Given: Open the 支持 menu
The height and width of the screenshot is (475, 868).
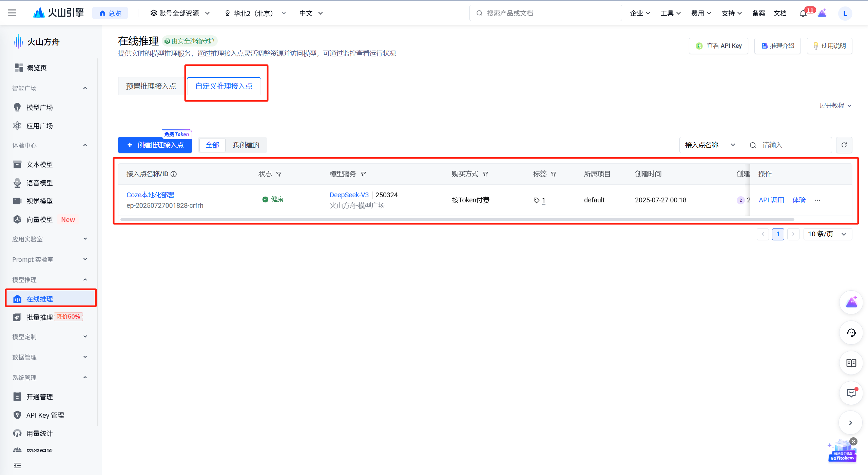Looking at the screenshot, I should 732,13.
